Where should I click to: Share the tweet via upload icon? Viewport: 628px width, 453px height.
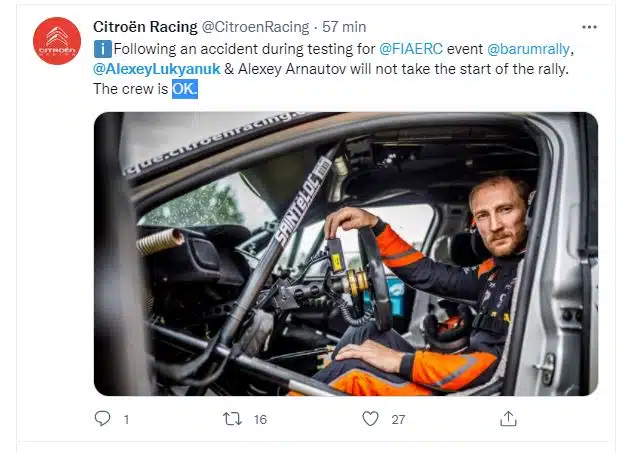tap(508, 419)
